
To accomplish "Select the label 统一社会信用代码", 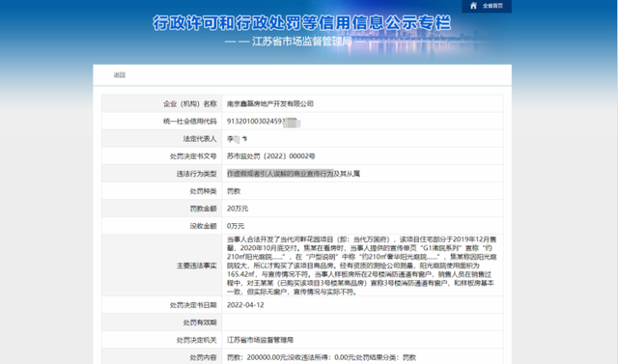I will [x=190, y=122].
